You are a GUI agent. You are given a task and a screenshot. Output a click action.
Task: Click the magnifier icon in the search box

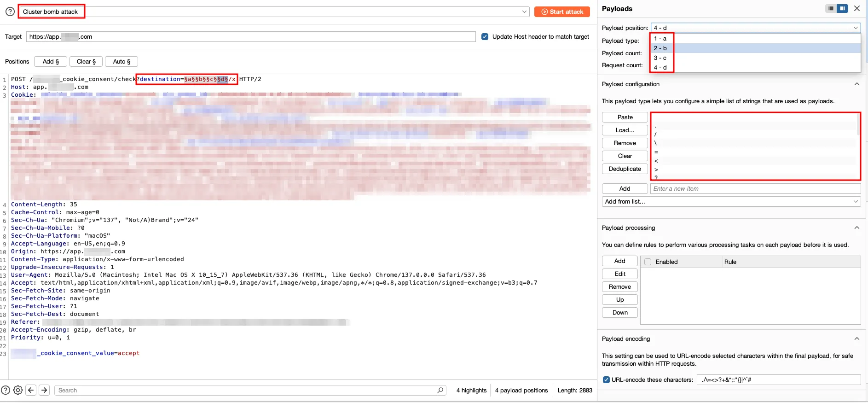pyautogui.click(x=440, y=390)
